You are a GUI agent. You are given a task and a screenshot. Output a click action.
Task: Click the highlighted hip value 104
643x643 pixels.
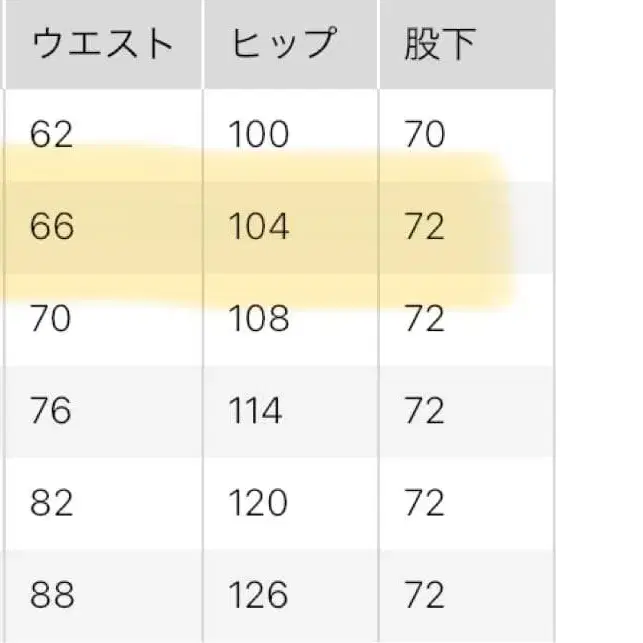[x=259, y=227]
